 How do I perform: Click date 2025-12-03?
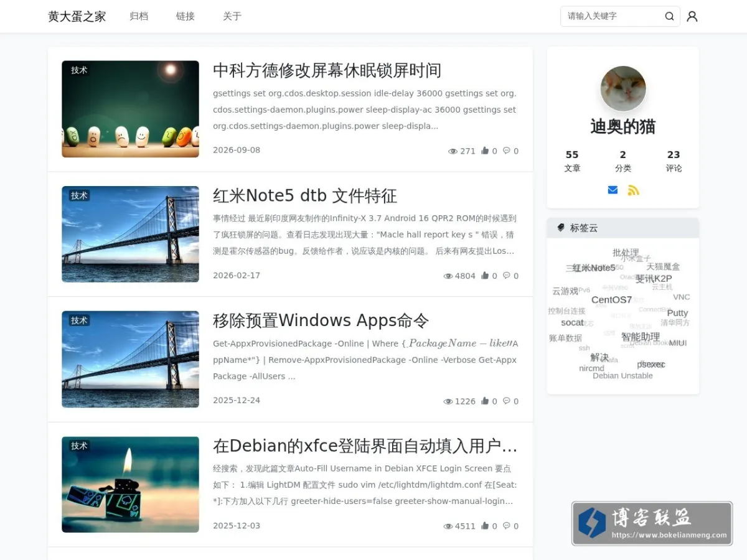tap(237, 526)
